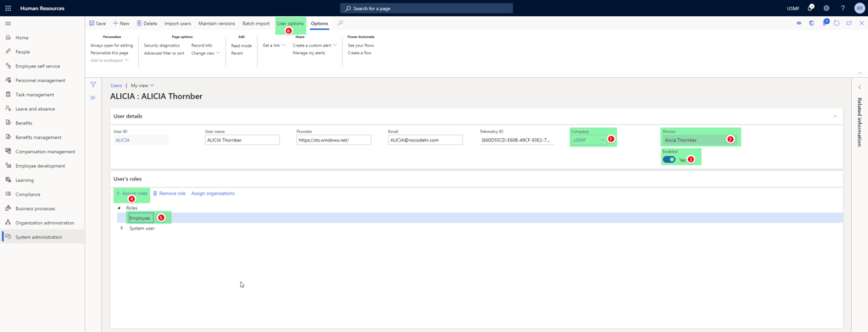Collapse the action pane ribbon chevron

tap(860, 73)
